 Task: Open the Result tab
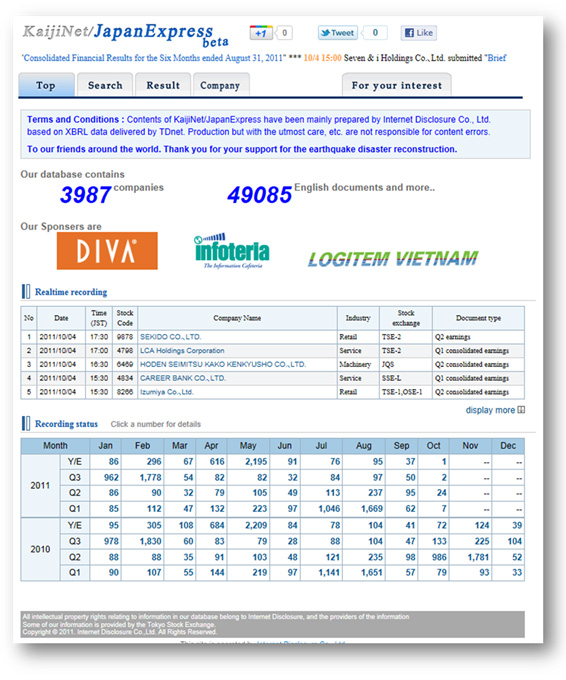coord(163,85)
